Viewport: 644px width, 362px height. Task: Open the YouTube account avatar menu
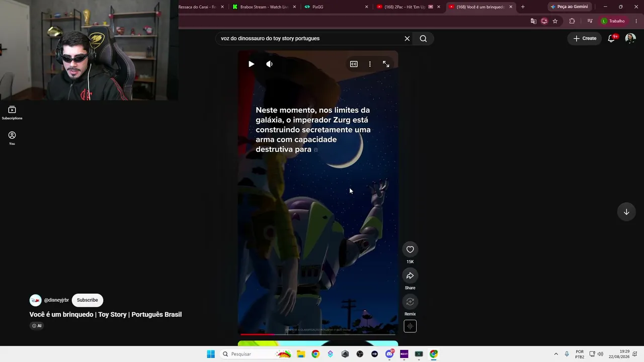point(630,38)
